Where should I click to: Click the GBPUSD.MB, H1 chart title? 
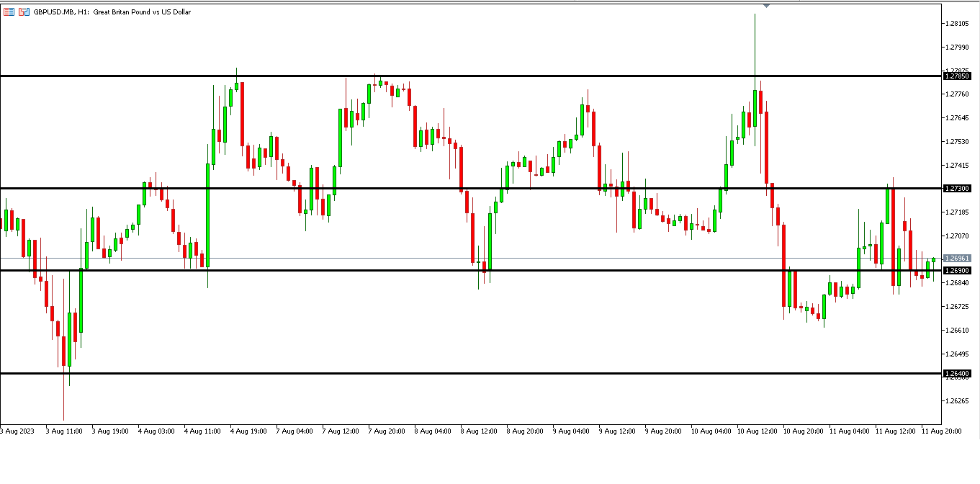112,12
